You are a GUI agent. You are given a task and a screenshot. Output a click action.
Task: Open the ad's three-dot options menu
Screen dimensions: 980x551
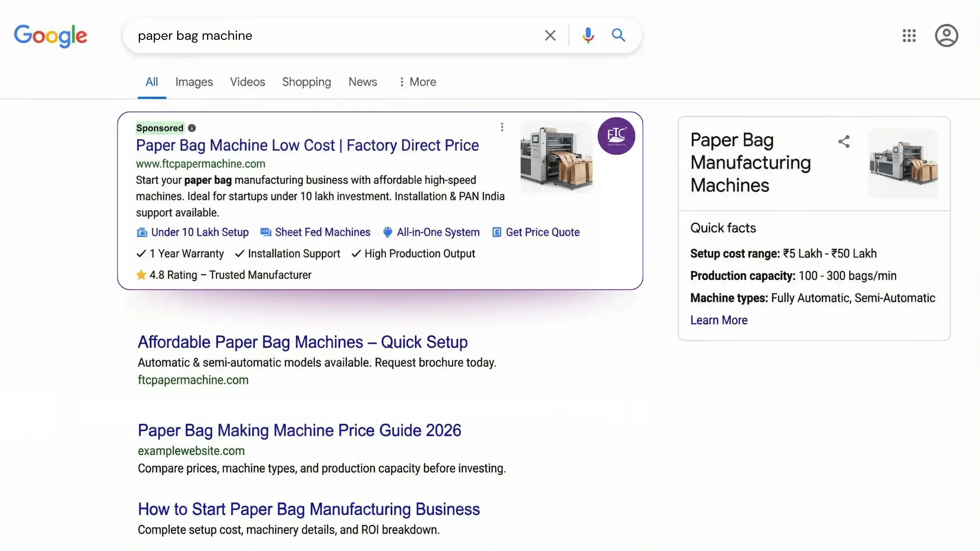pos(502,127)
